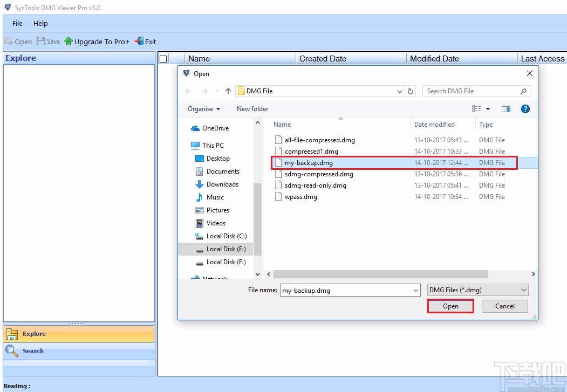Expand the File name combo box
Viewport: 567px width, 392px height.
(x=415, y=290)
